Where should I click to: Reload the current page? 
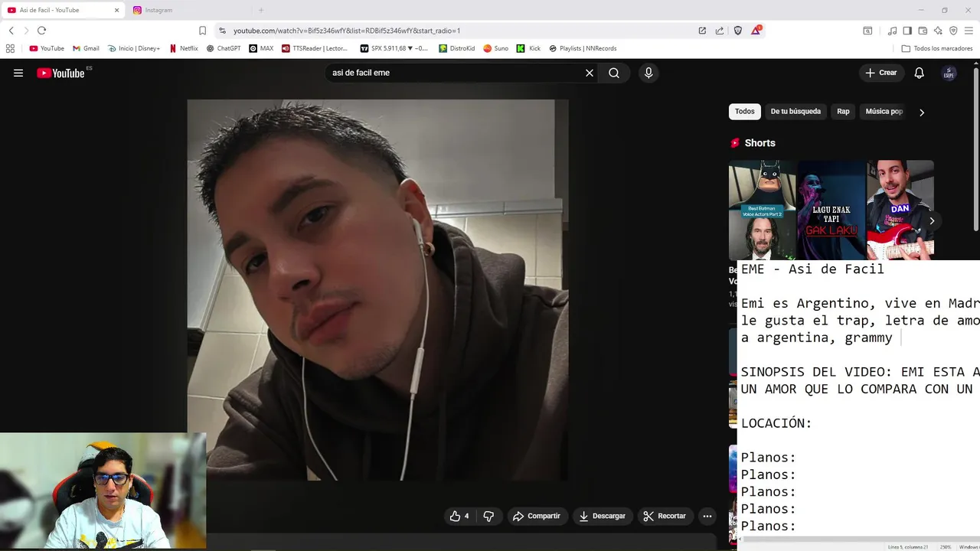click(x=41, y=31)
